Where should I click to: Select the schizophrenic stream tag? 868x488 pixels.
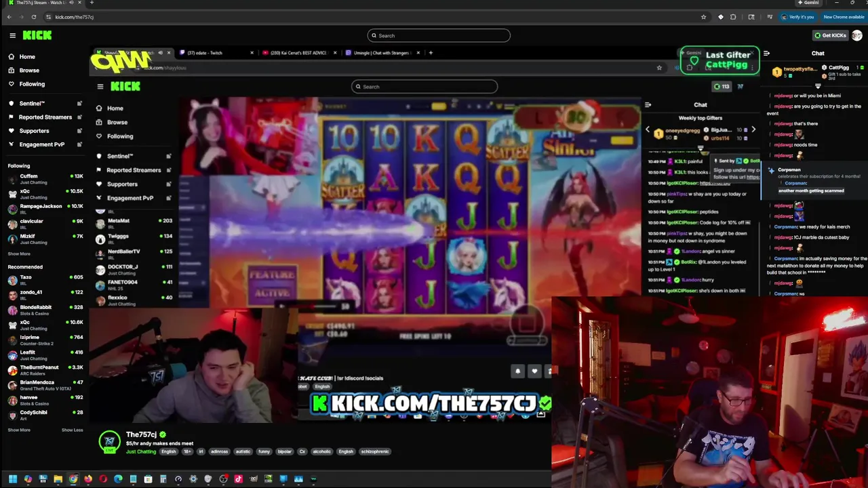click(x=375, y=451)
